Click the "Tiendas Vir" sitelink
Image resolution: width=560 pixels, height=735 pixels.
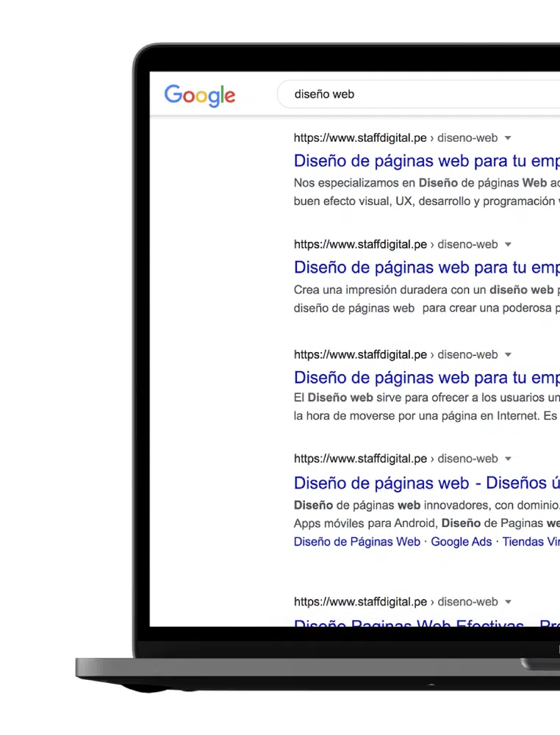point(531,542)
